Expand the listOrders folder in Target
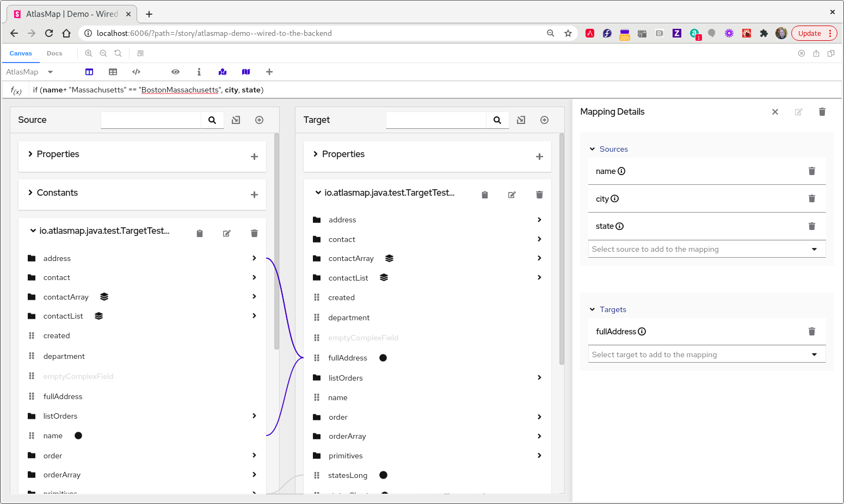The height and width of the screenshot is (504, 844). (539, 377)
